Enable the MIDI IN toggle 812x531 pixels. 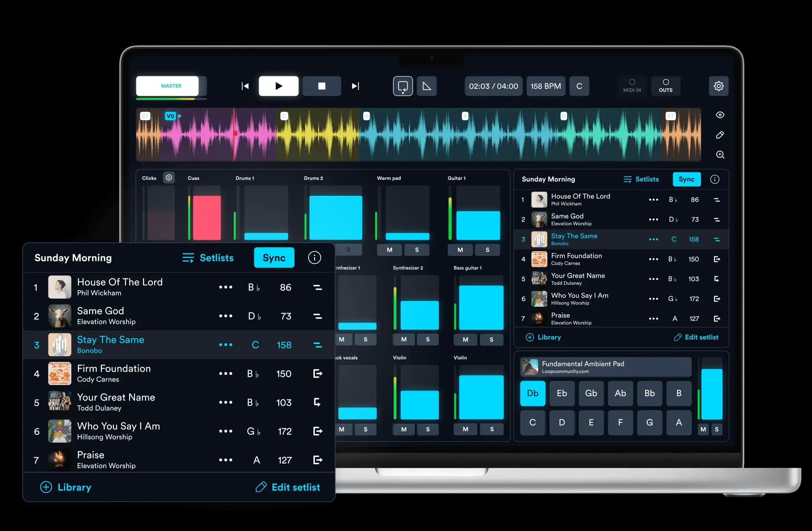(632, 86)
